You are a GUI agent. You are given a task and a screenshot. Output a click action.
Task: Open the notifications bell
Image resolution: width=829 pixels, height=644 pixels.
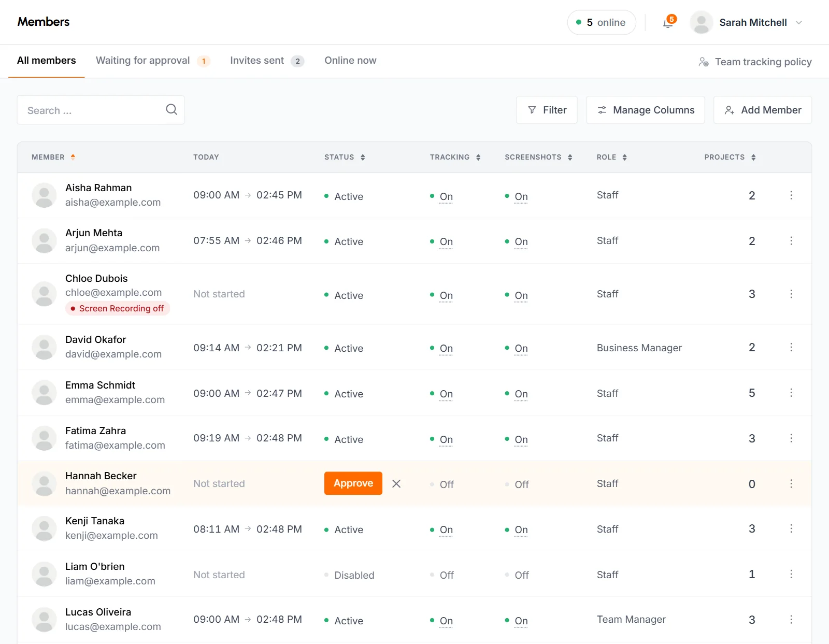coord(668,23)
